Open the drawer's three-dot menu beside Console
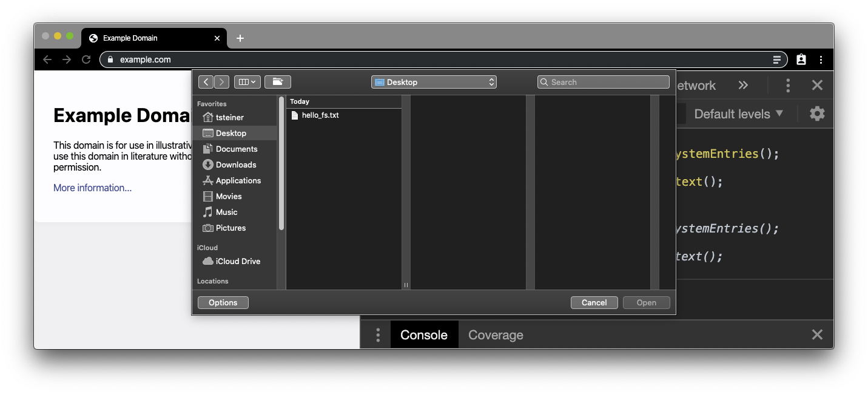Image resolution: width=868 pixels, height=394 pixels. pos(378,335)
